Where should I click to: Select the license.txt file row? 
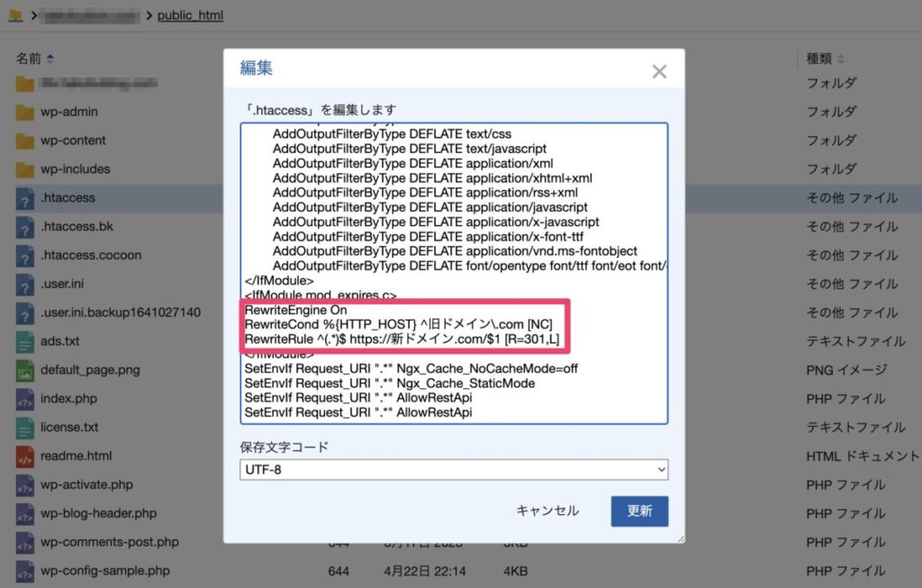pos(69,428)
